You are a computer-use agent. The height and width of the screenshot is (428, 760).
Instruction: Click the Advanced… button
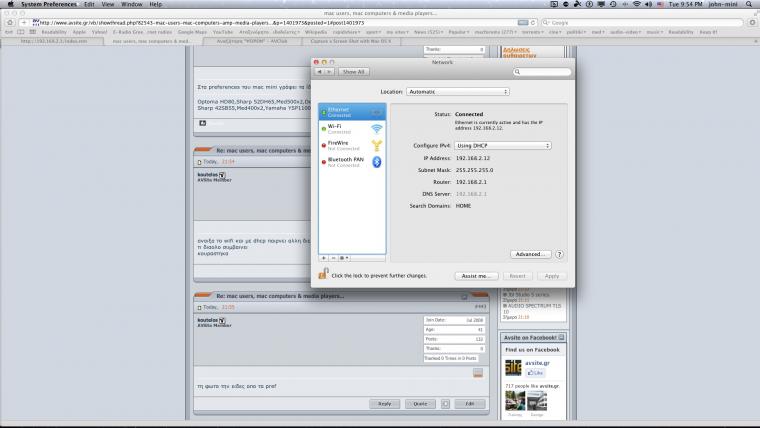pyautogui.click(x=530, y=254)
